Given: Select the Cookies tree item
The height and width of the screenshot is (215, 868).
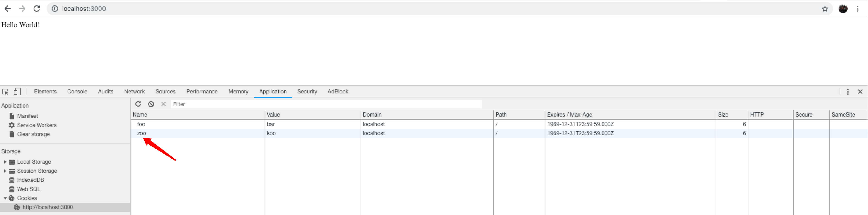Looking at the screenshot, I should pos(27,198).
